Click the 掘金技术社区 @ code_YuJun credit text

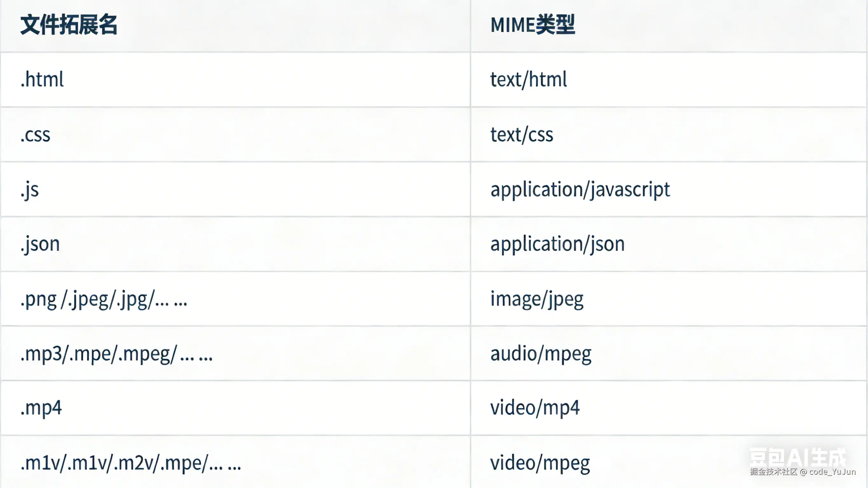tap(803, 472)
